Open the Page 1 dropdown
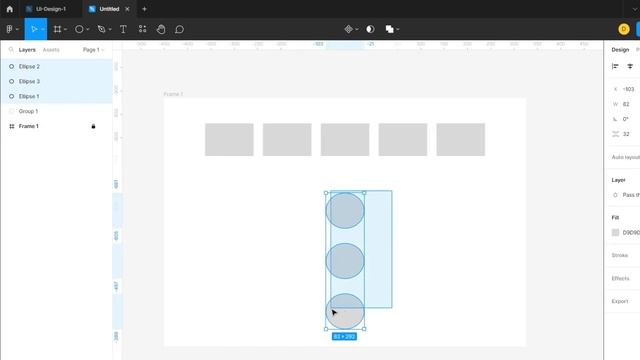 pos(93,49)
